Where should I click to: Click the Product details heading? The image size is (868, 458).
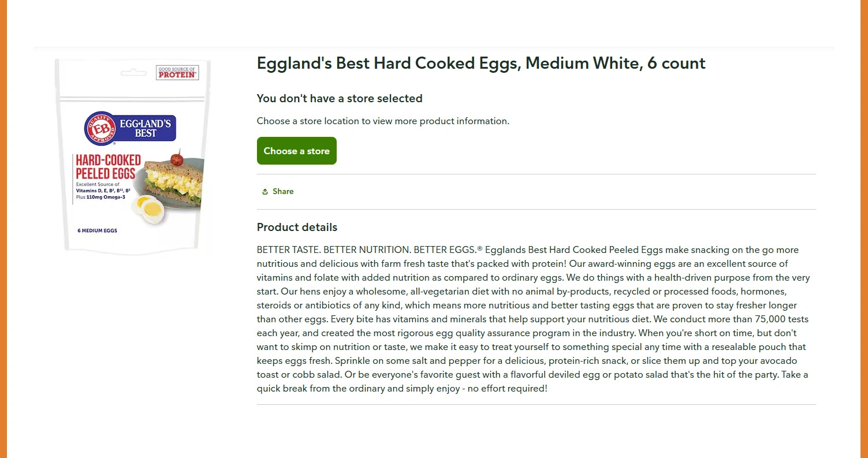297,227
